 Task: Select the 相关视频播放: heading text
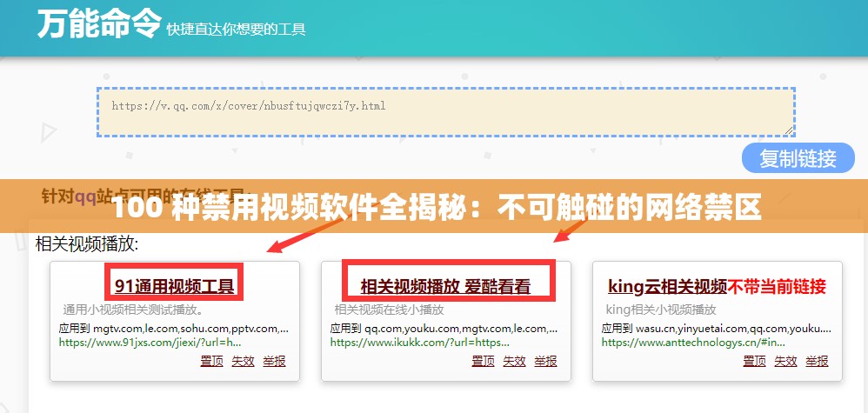point(87,244)
